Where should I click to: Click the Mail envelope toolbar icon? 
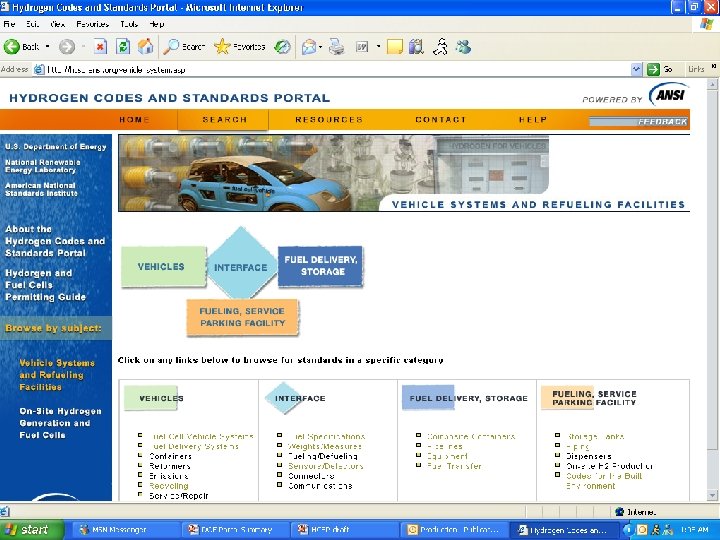(x=309, y=46)
